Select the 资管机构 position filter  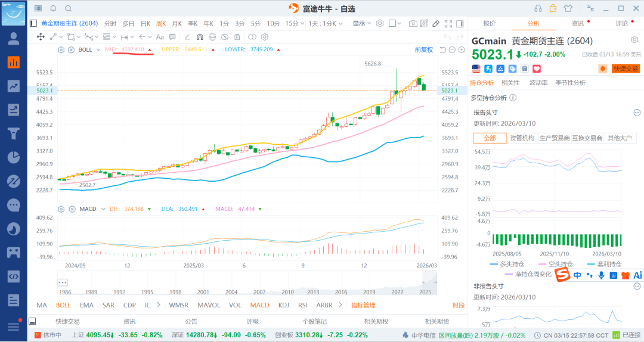click(x=522, y=138)
